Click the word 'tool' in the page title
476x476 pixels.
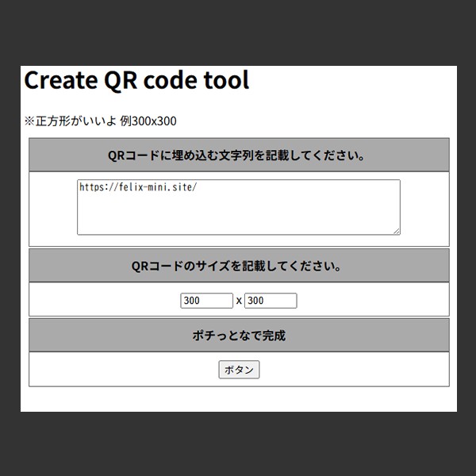tap(228, 80)
